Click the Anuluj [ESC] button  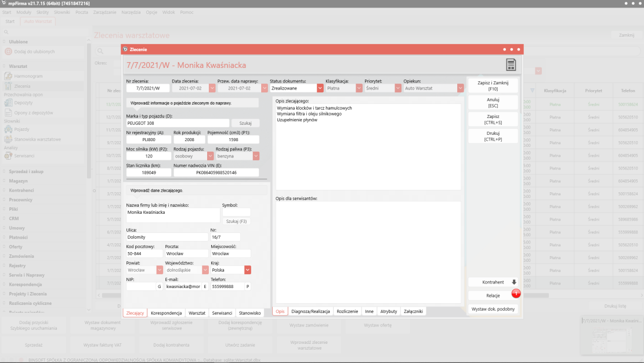click(x=493, y=103)
